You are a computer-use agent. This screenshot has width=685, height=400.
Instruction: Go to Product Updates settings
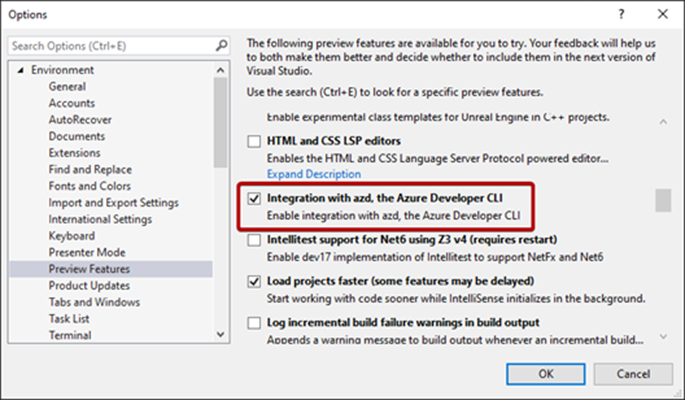[89, 286]
